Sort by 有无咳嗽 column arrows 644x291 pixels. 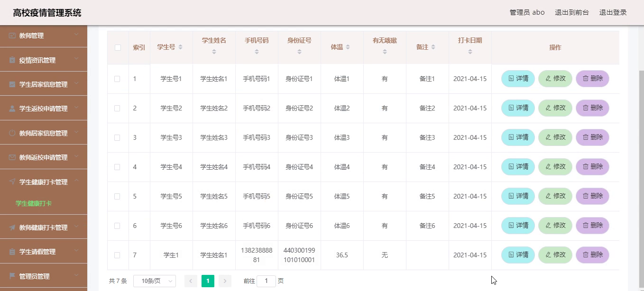tap(385, 52)
